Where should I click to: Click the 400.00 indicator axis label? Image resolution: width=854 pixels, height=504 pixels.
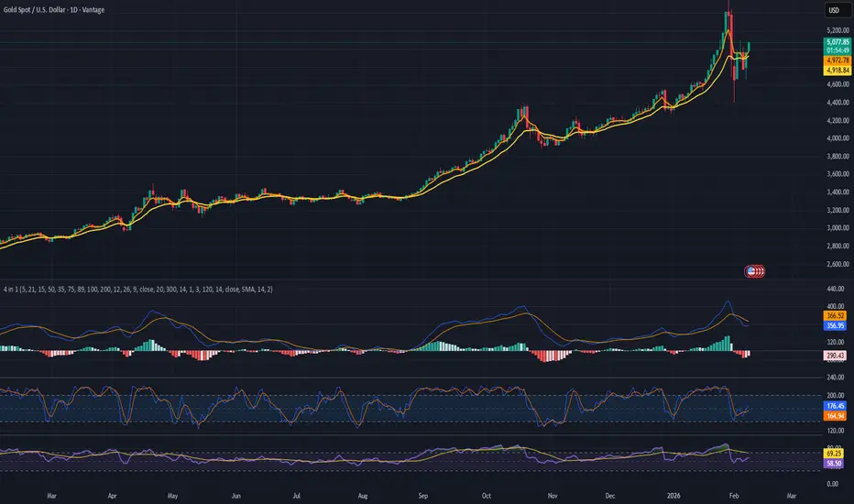coord(836,306)
